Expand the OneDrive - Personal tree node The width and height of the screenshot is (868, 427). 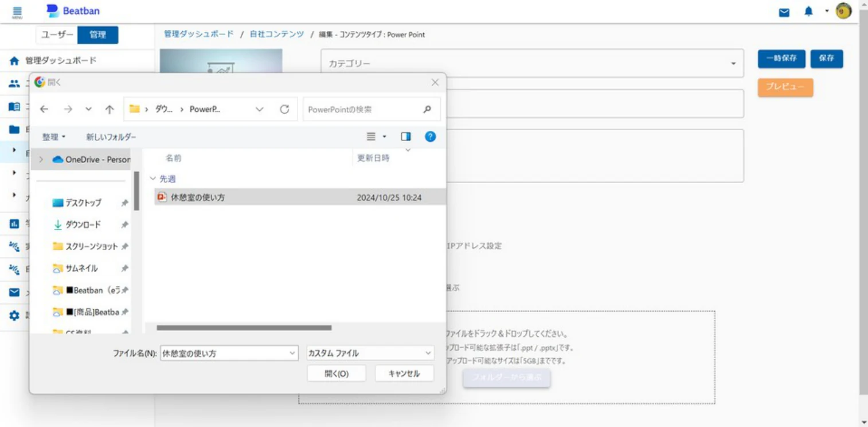tap(41, 160)
